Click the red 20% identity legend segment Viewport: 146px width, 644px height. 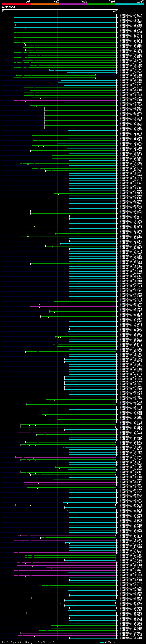[x=16, y=4]
